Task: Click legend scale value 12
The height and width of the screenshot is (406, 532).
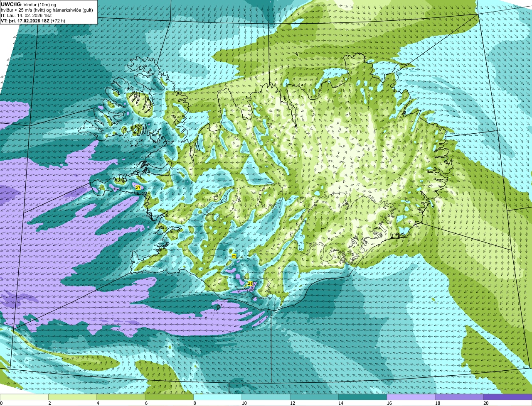Action: pos(293,403)
